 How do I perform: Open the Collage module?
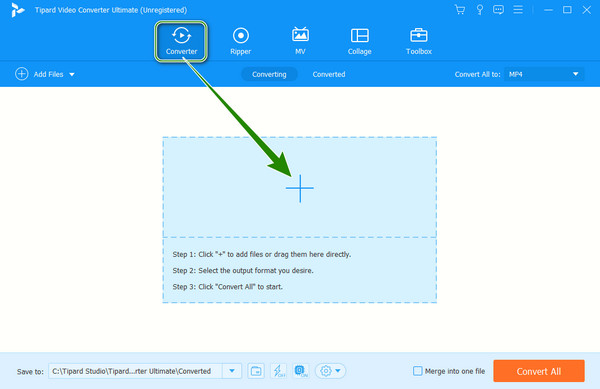click(360, 41)
